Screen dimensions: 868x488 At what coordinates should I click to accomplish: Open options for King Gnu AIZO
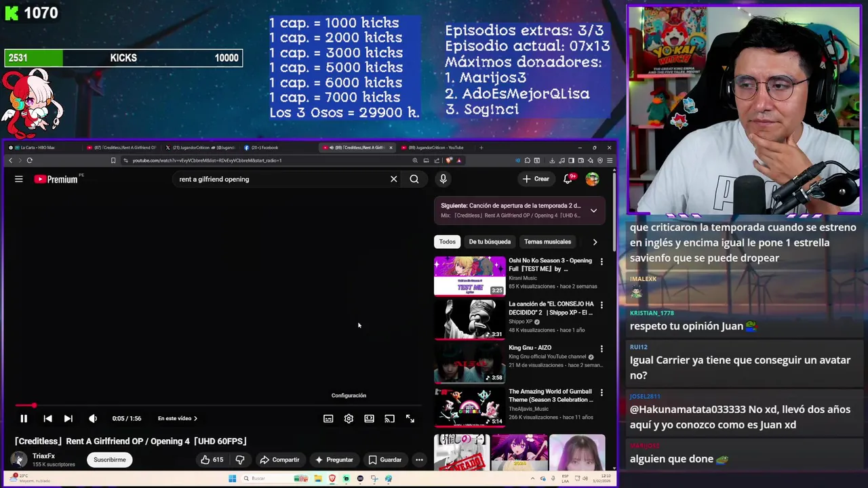pyautogui.click(x=601, y=349)
